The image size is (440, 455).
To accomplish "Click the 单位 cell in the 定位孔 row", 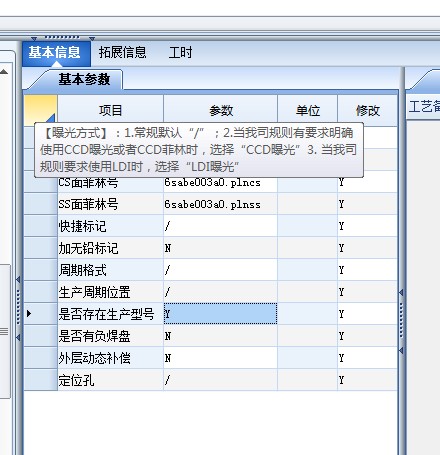I will tap(307, 380).
